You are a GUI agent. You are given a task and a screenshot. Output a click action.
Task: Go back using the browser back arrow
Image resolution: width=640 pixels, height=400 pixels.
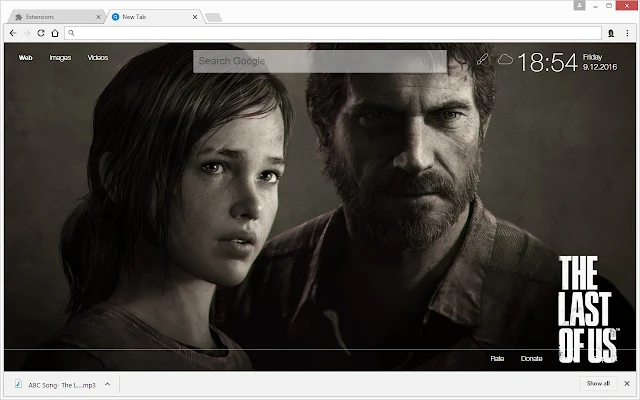coord(13,33)
